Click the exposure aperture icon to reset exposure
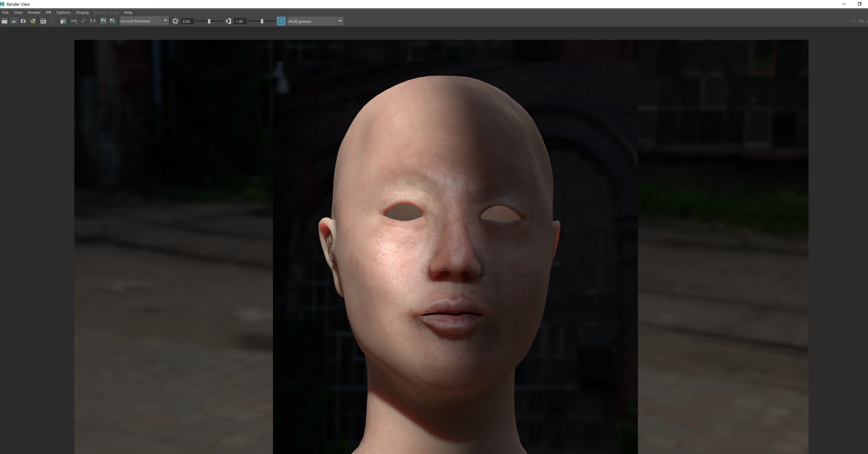 (x=175, y=21)
